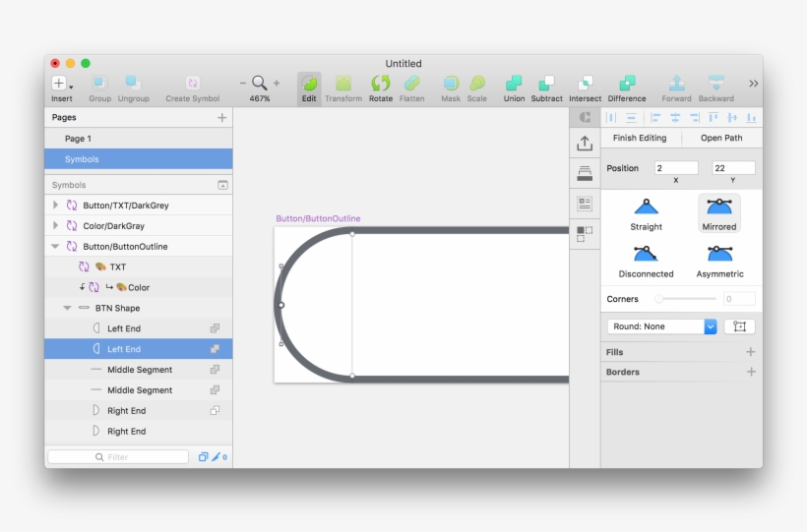Show more toolbar items chevron

(754, 84)
